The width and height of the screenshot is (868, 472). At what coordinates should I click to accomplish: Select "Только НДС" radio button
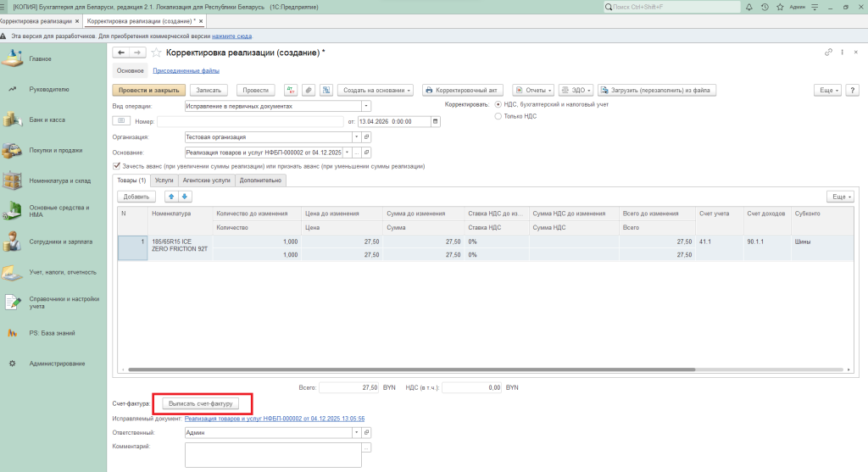click(x=498, y=116)
